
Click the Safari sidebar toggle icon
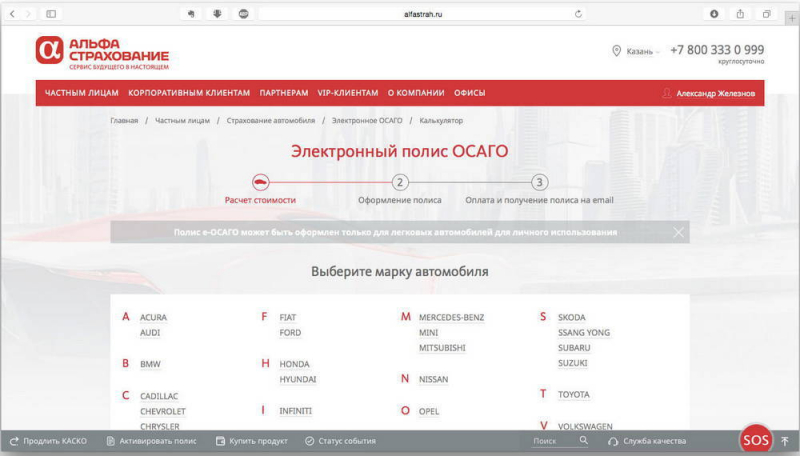[51, 14]
